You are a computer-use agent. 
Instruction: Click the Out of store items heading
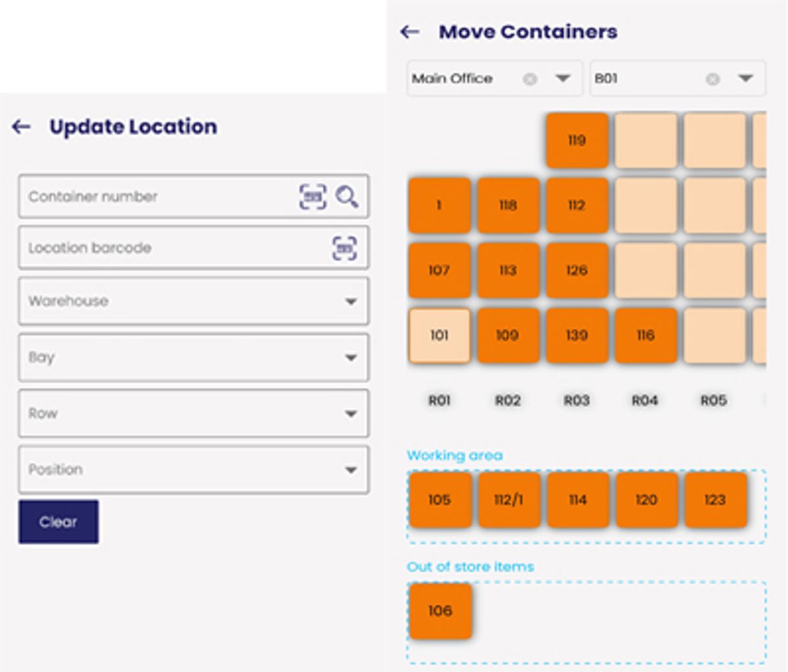coord(470,566)
